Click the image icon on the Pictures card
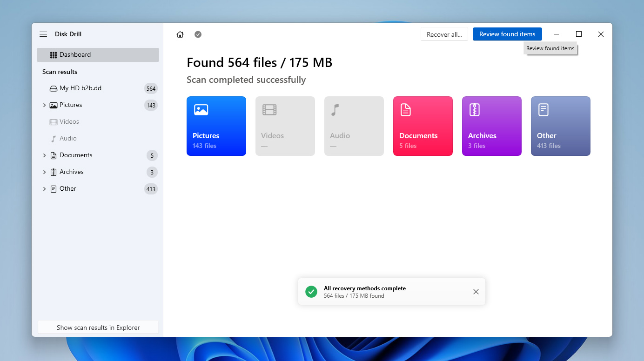644x361 pixels. (x=201, y=110)
